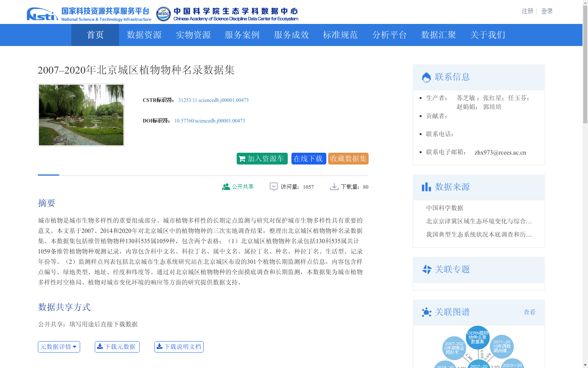Click the scrollbar up arrow
588x368 pixels.
click(585, 3)
